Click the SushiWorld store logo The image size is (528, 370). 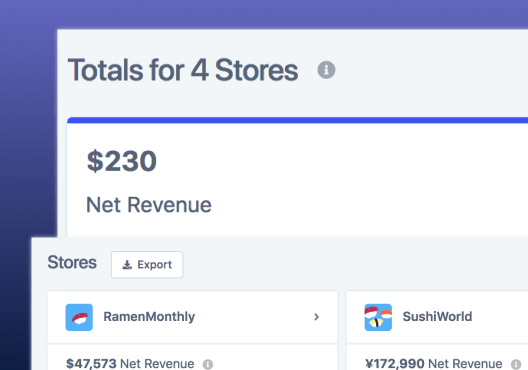pyautogui.click(x=378, y=317)
